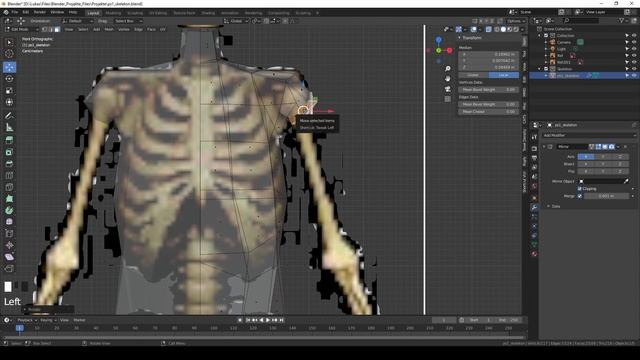Adjust Merge distance value field
Screen dimensions: 640x360
pos(607,196)
